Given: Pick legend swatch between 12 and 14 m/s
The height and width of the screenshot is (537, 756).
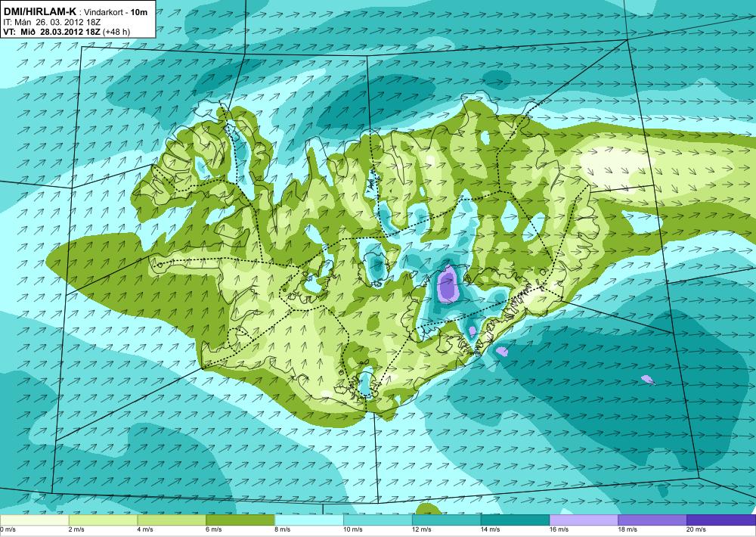Looking at the screenshot, I should [x=447, y=520].
